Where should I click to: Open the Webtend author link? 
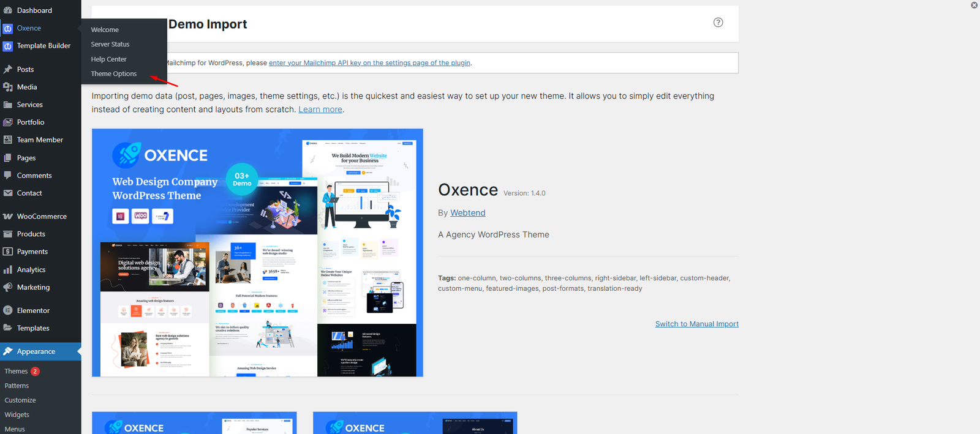click(x=467, y=213)
